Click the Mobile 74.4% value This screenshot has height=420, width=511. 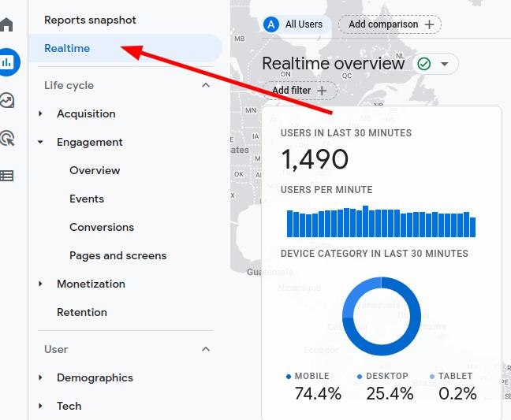(x=318, y=393)
